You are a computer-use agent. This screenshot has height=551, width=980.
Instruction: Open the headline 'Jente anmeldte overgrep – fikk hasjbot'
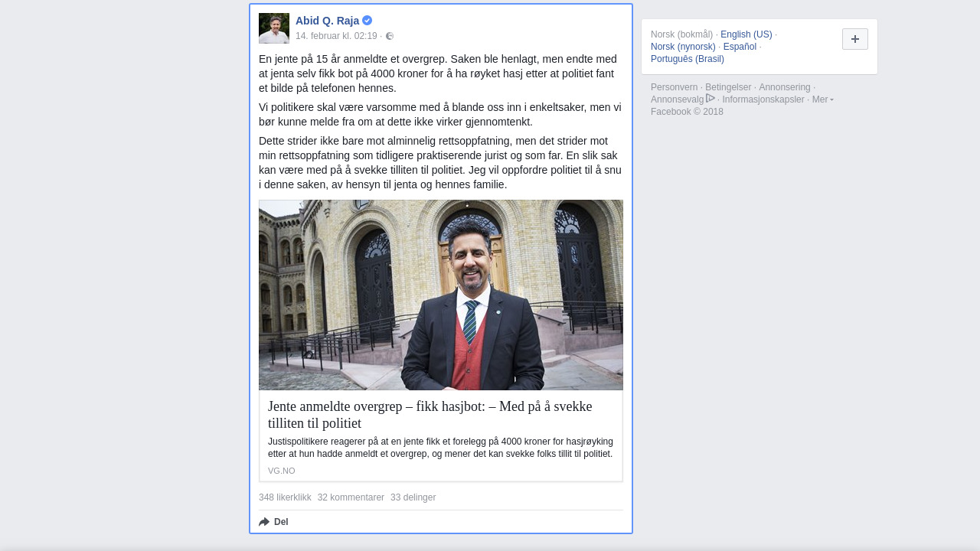coord(430,415)
